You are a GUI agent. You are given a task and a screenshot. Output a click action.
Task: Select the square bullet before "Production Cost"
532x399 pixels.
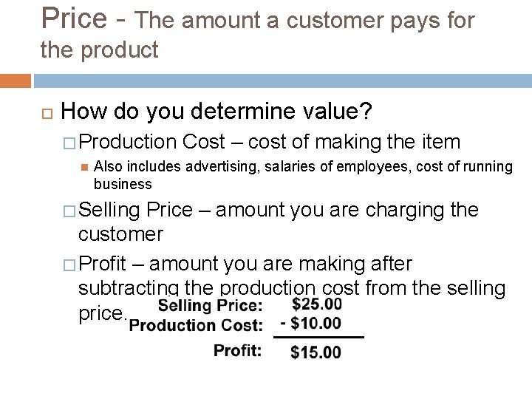(72, 141)
